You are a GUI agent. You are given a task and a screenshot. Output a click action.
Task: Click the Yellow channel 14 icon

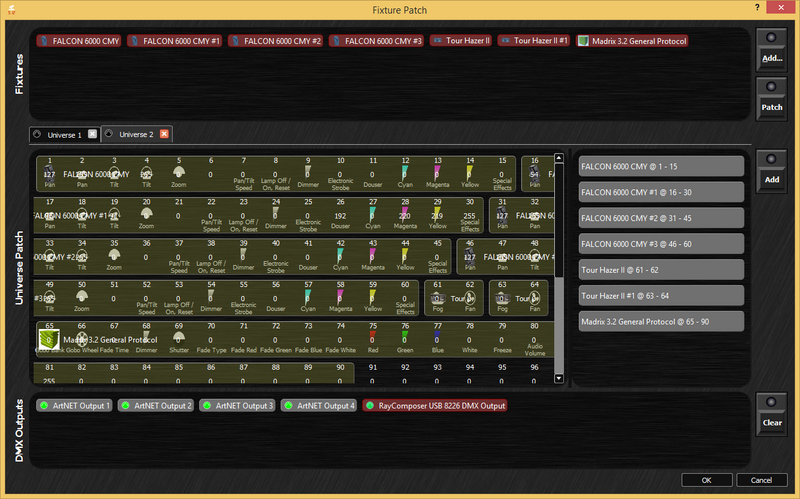coord(469,171)
